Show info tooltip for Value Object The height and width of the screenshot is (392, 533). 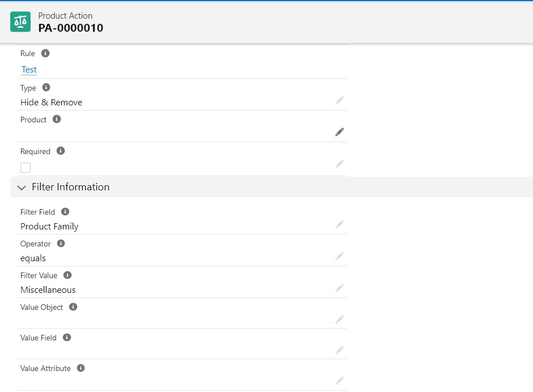pos(73,306)
